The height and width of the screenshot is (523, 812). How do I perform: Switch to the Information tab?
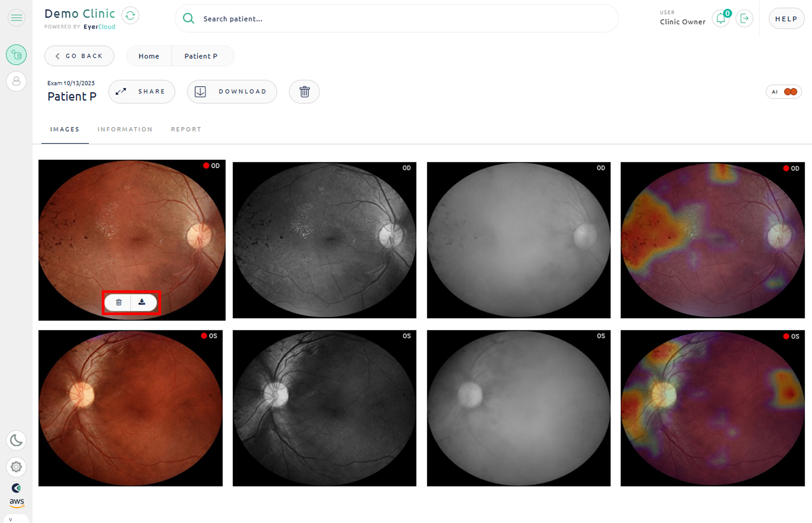(x=125, y=129)
